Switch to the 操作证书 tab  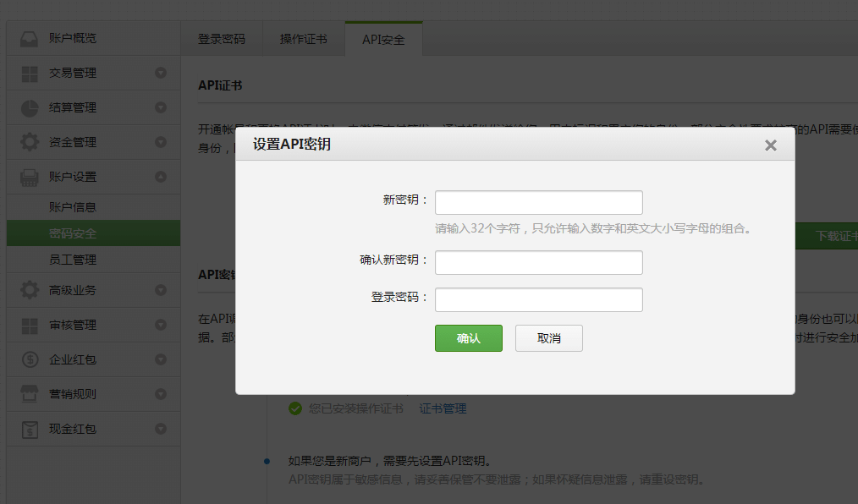pos(303,40)
